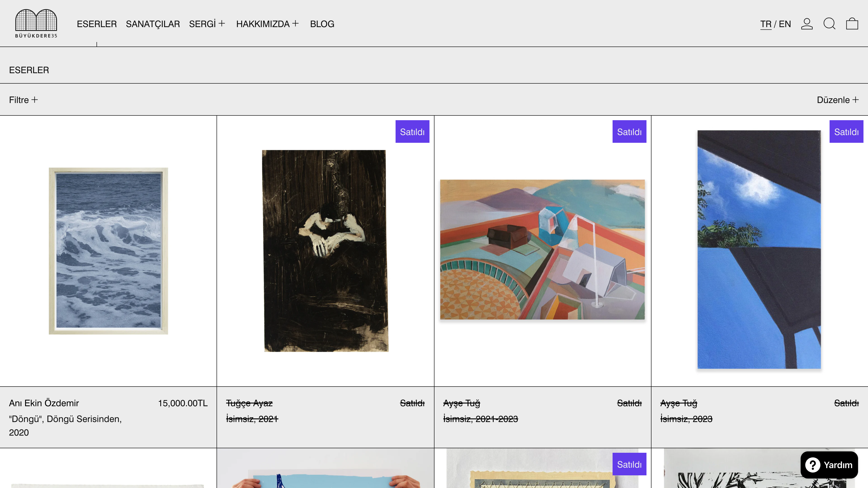
Task: Switch language to EN
Action: pos(785,23)
